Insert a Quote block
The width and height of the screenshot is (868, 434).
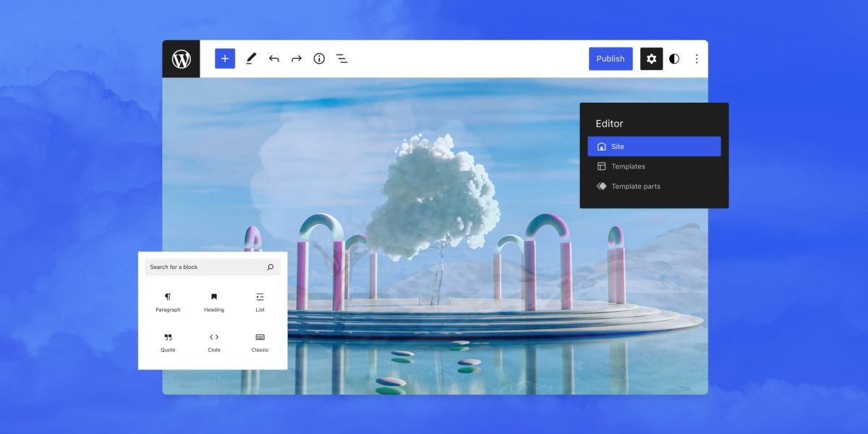(168, 342)
